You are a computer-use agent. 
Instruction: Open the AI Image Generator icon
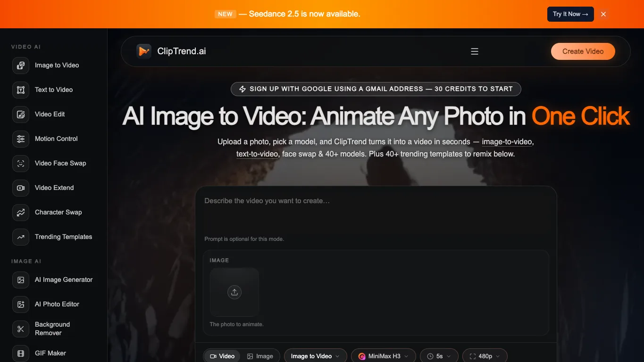[x=21, y=280]
